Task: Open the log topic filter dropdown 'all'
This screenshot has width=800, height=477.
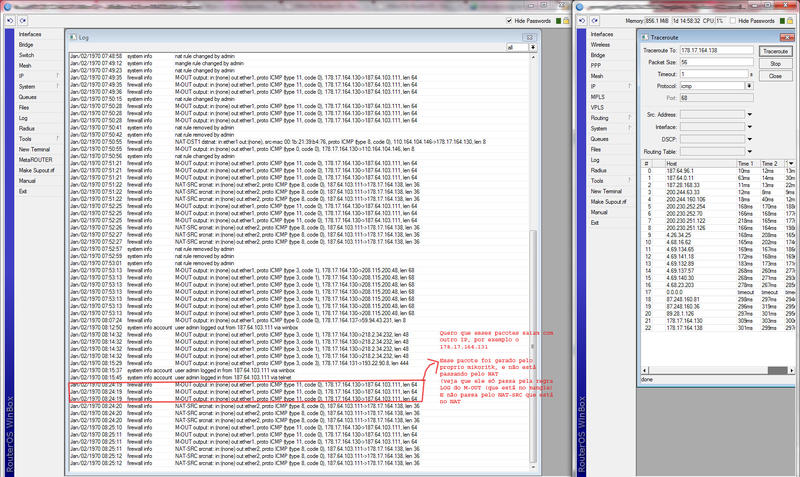Action: coord(533,47)
